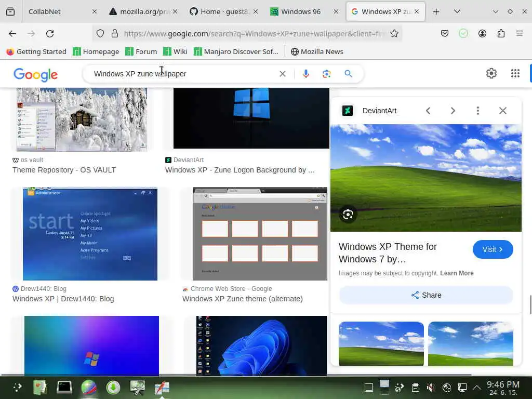This screenshot has height=399, width=532.
Task: Open the left related Bliss thumbnail
Action: [x=381, y=343]
